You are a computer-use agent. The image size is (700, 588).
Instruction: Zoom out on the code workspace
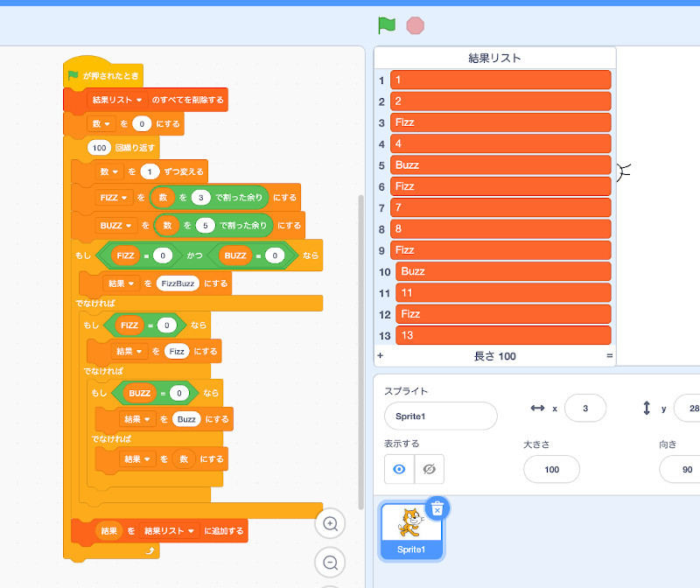tap(331, 563)
